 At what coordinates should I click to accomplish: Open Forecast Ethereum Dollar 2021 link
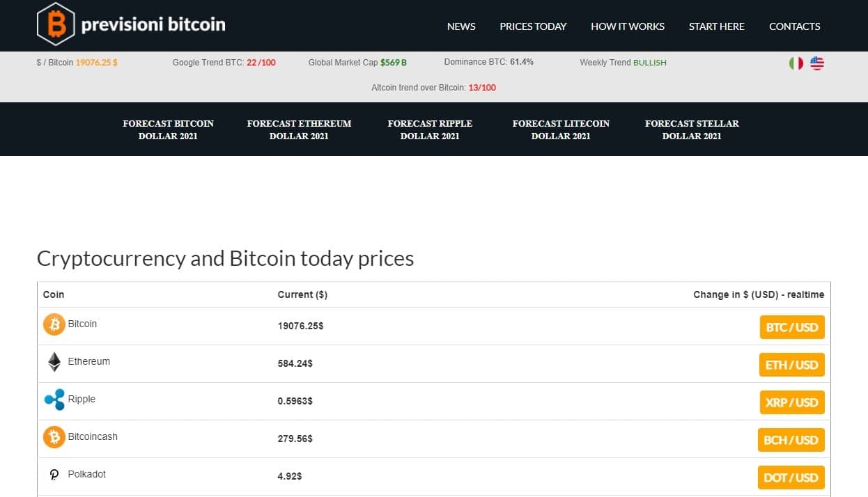(x=299, y=129)
